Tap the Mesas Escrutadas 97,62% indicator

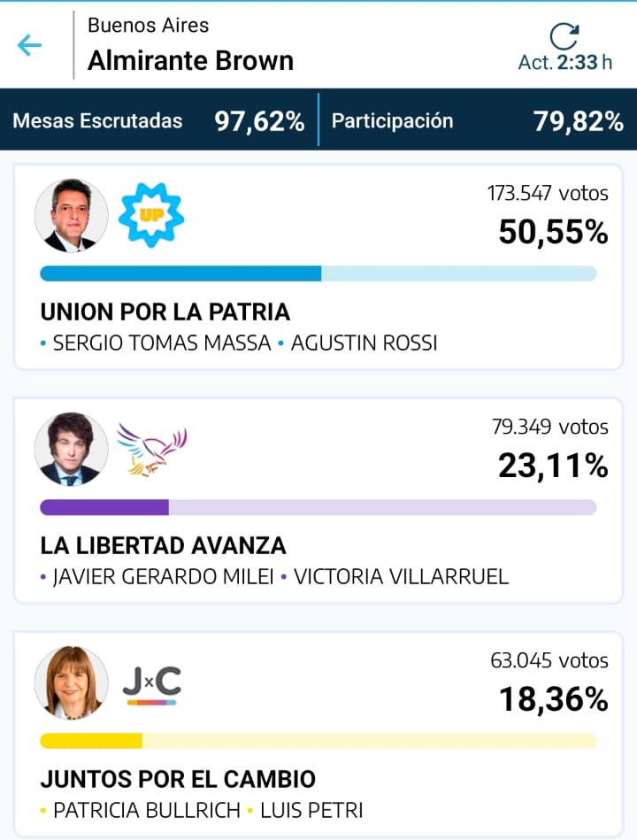tap(158, 120)
